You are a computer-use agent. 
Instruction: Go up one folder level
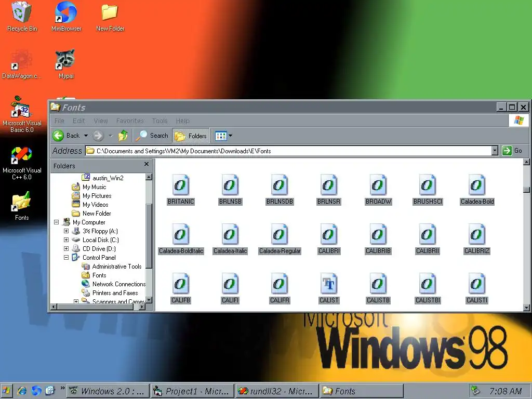pyautogui.click(x=123, y=136)
